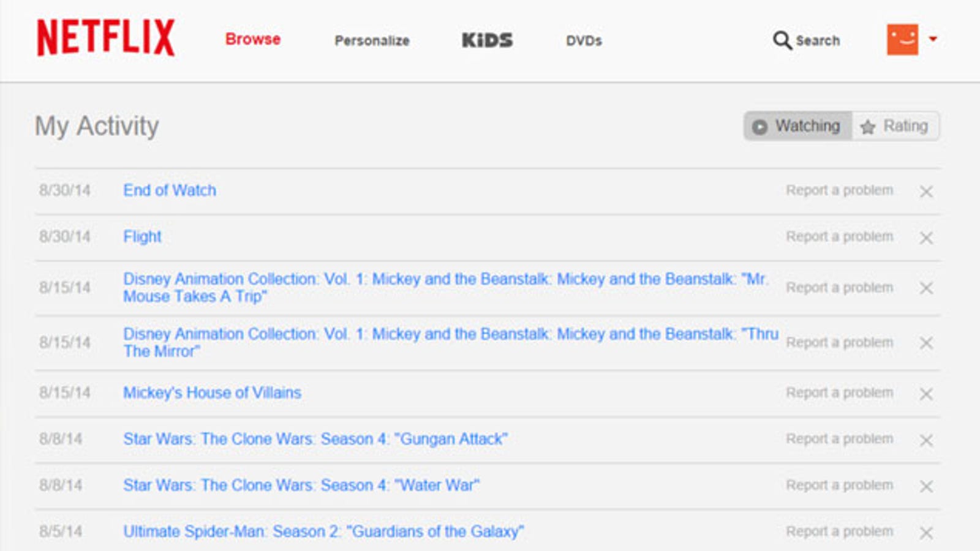
Task: Open the Personalize menu
Action: 372,40
